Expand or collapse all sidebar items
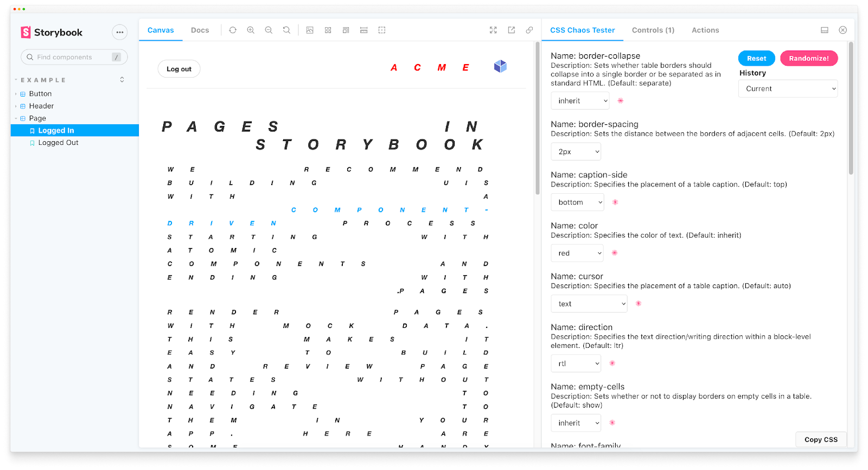Screen dimensions: 868x470 click(122, 80)
